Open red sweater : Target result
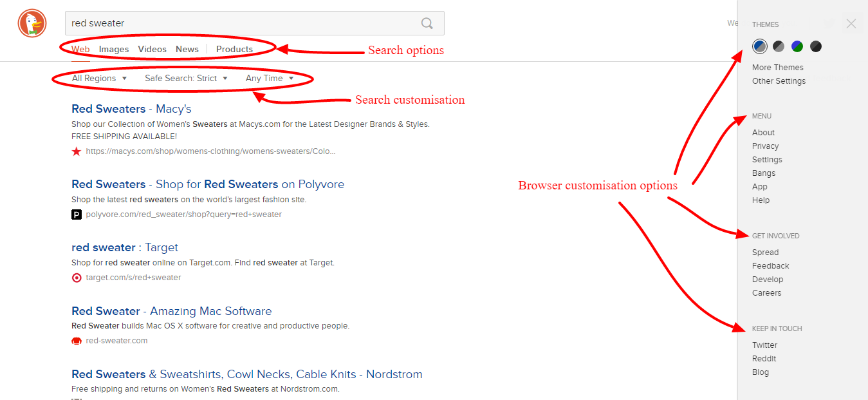The width and height of the screenshot is (868, 400). [125, 247]
